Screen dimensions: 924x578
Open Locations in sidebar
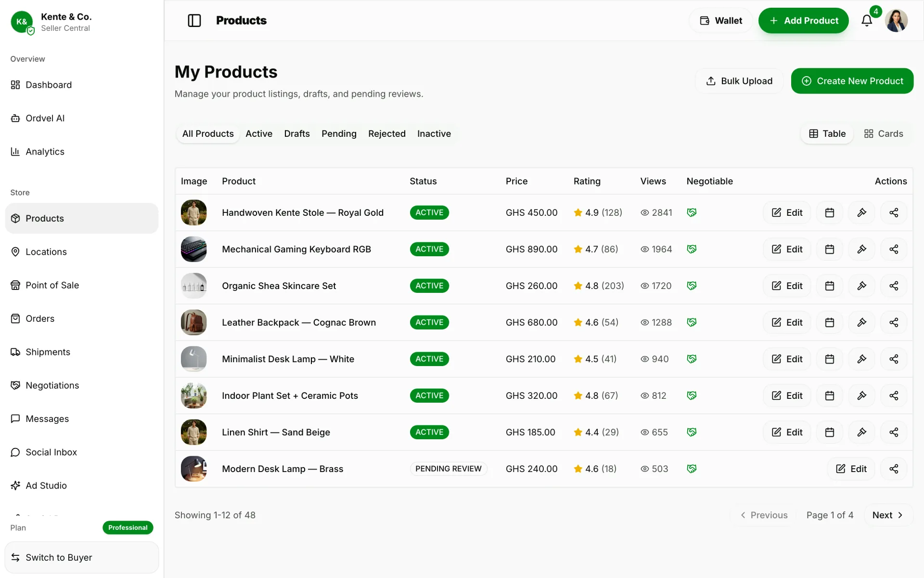(x=82, y=251)
